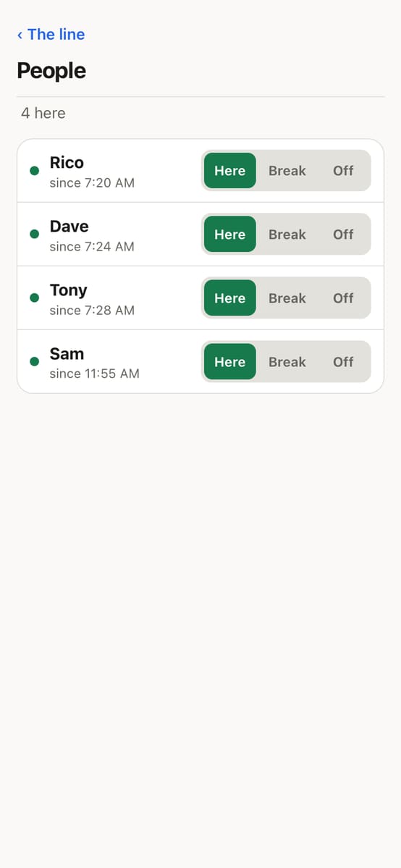The height and width of the screenshot is (868, 401).
Task: Go back to The line
Action: coord(51,34)
